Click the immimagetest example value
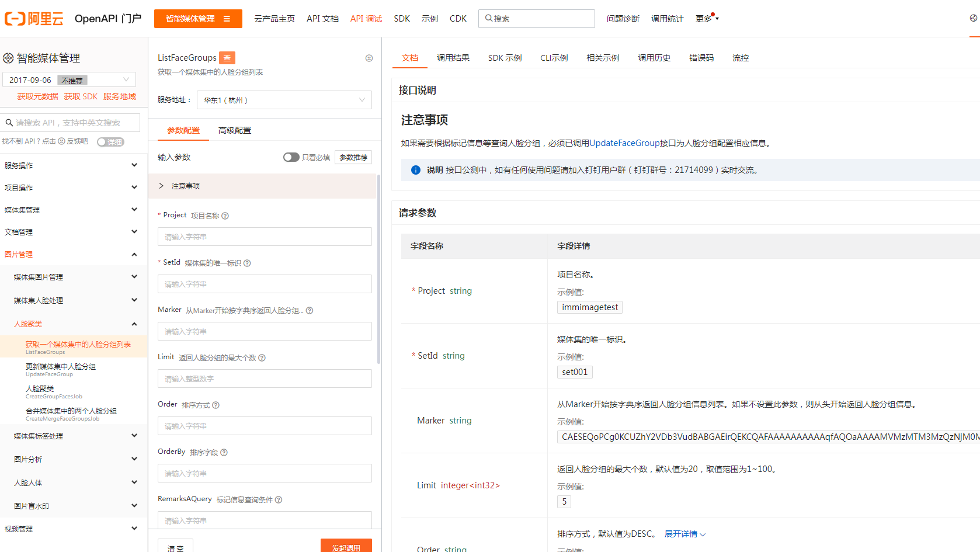 [590, 307]
